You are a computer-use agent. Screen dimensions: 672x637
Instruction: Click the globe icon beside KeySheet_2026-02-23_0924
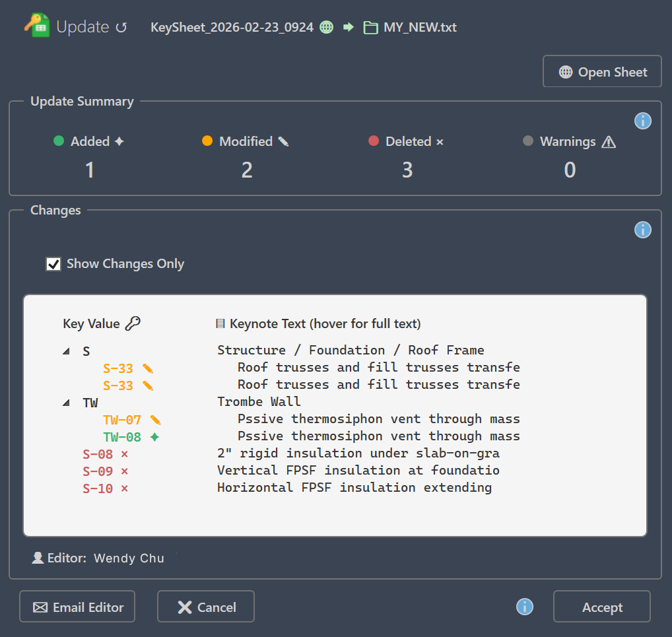[326, 27]
